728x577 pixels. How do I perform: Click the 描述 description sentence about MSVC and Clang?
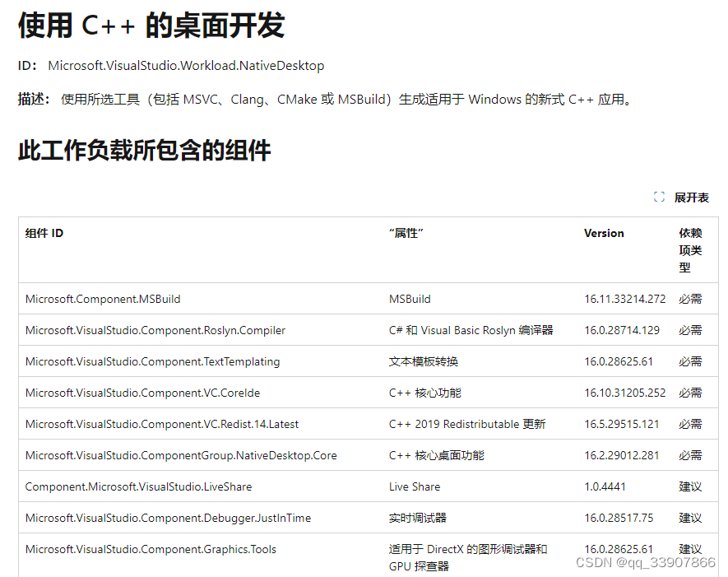(x=345, y=100)
